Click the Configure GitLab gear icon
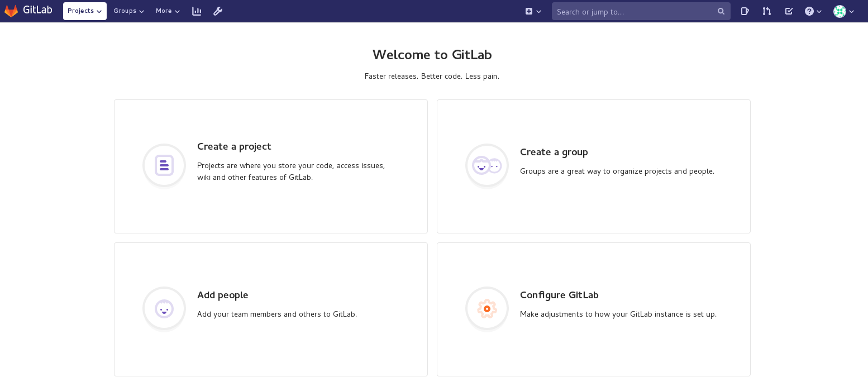The width and height of the screenshot is (868, 377). point(487,308)
